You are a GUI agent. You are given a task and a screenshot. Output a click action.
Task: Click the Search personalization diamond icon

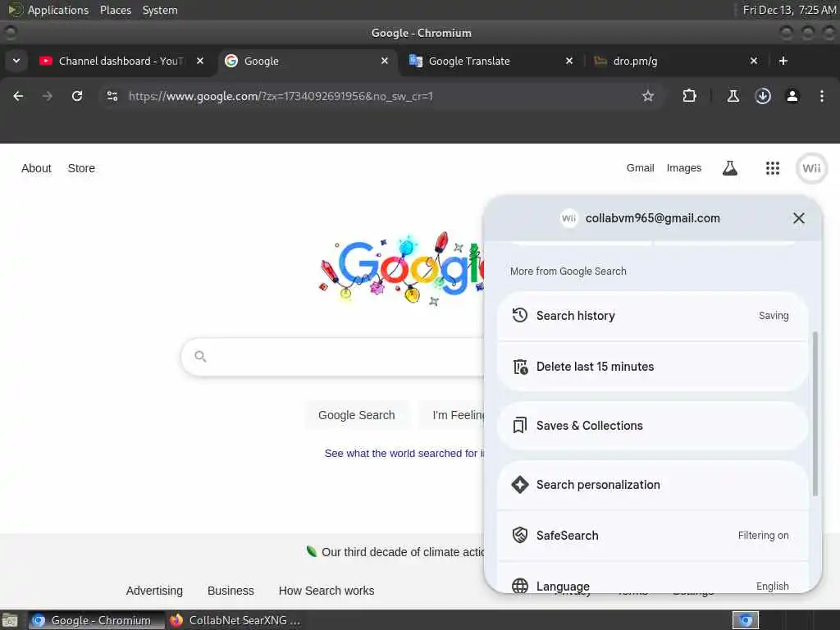[519, 485]
